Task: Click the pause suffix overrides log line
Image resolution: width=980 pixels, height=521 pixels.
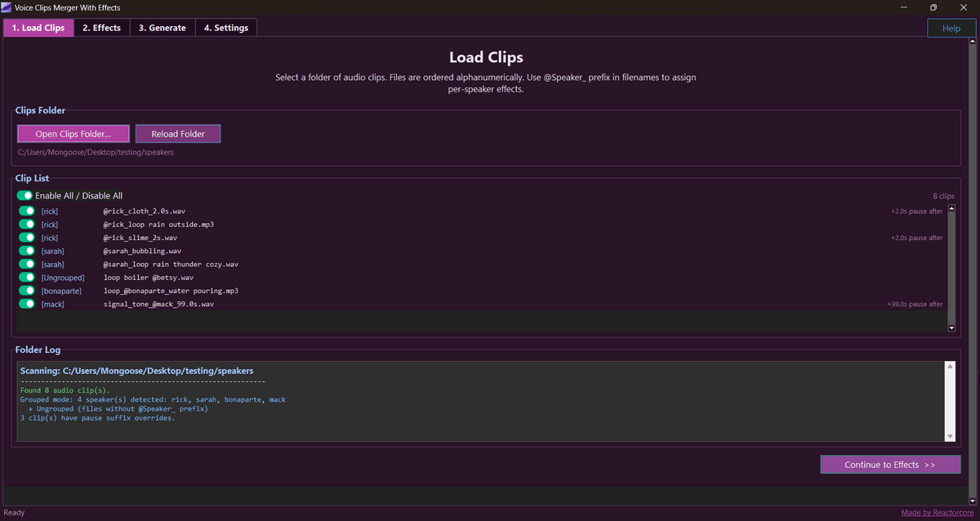Action: [98, 418]
